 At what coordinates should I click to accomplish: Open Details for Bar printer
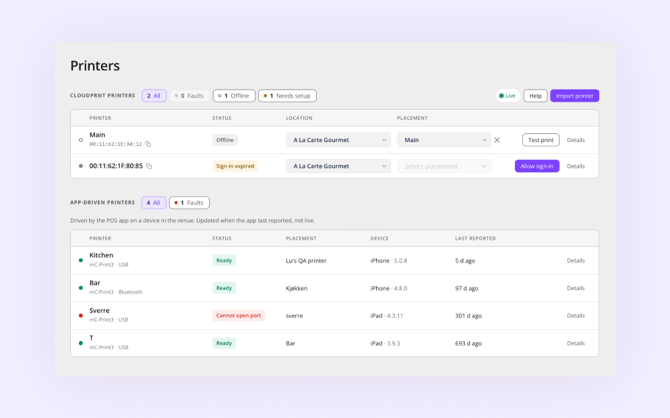(576, 288)
